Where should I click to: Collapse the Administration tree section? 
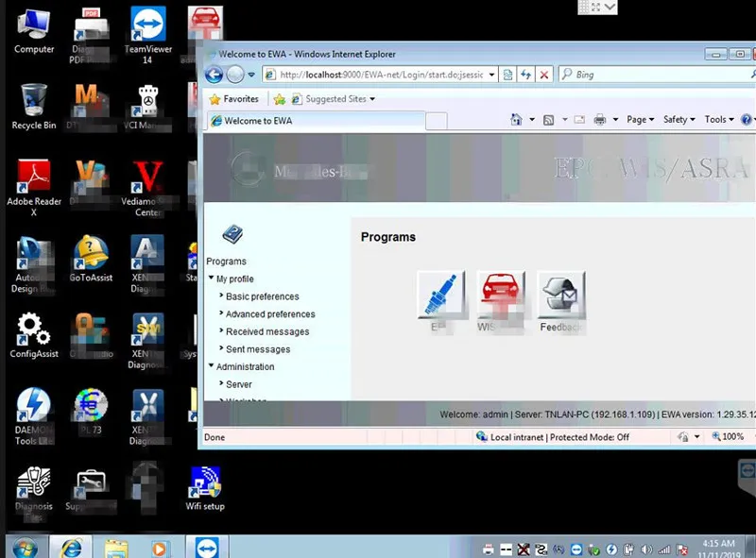[x=211, y=365]
